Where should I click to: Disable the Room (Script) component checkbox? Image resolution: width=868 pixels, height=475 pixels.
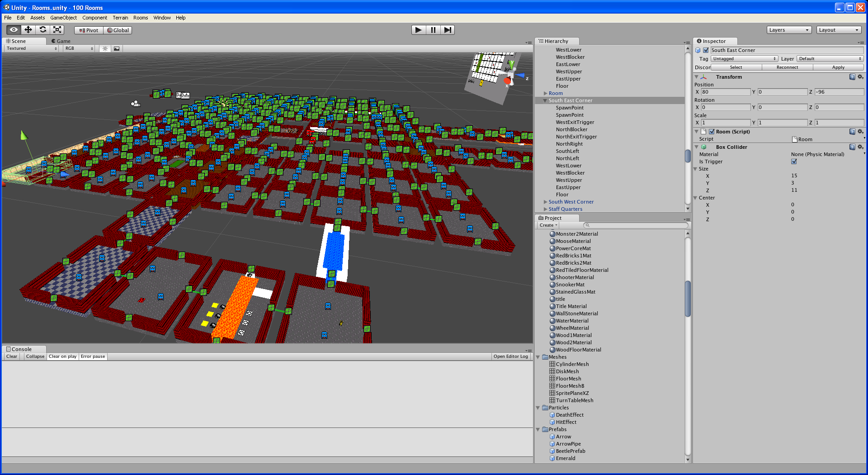tap(712, 132)
